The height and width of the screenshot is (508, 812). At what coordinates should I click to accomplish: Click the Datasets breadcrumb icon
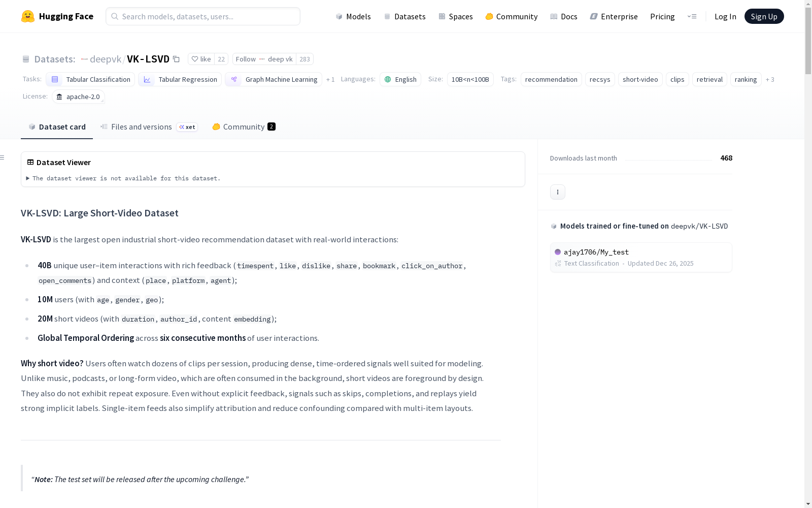point(26,59)
